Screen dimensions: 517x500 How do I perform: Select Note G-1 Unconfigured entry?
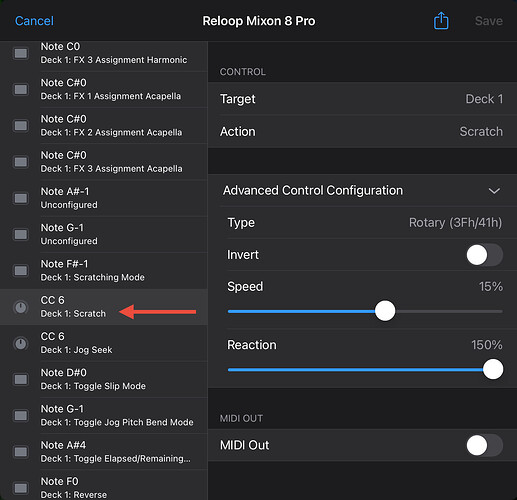[104, 234]
